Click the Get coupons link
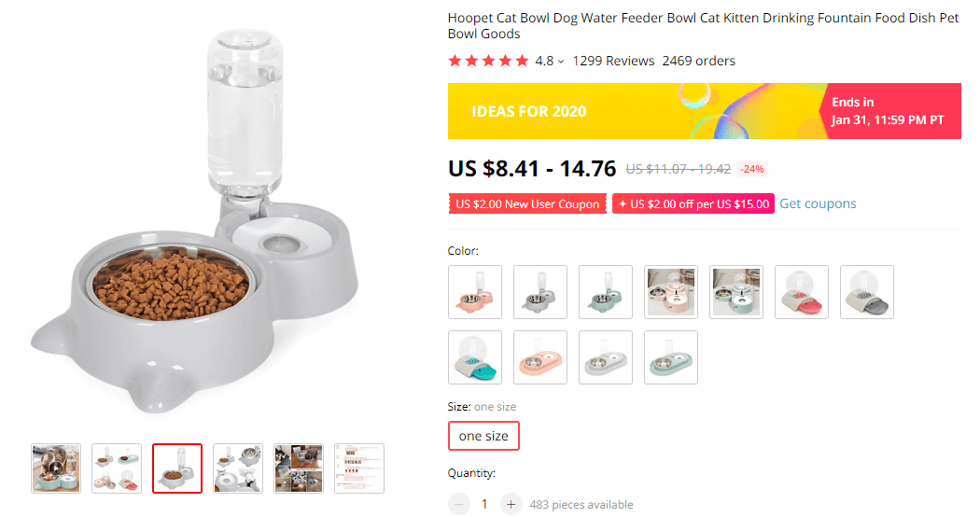Viewport: 980px width, 517px height. [818, 203]
